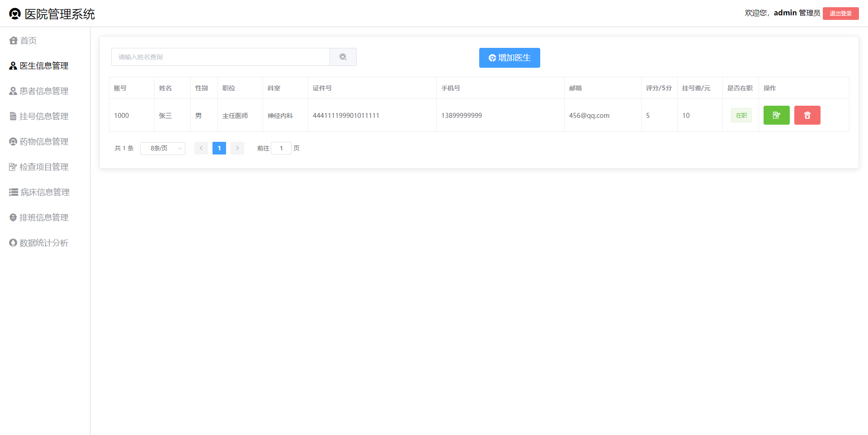This screenshot has width=868, height=435.
Task: Go to previous page arrow
Action: click(x=201, y=148)
